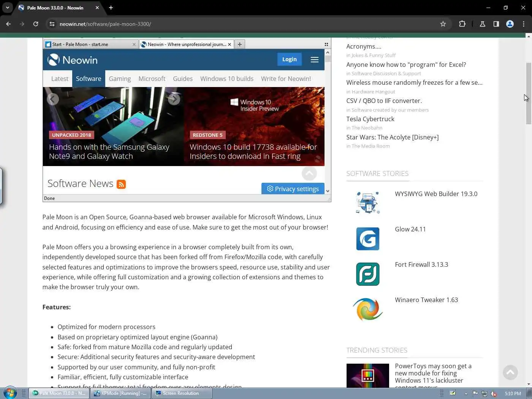Select the Software nav tab

(x=89, y=79)
